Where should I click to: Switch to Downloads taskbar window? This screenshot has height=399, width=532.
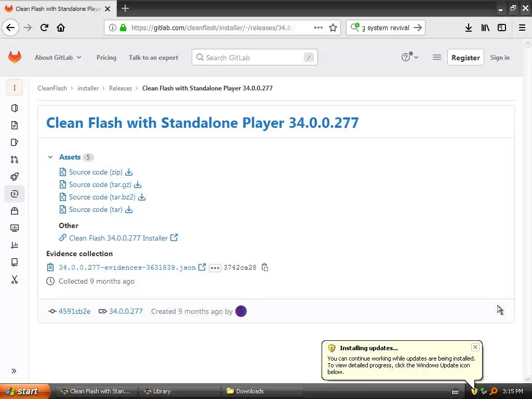click(262, 391)
